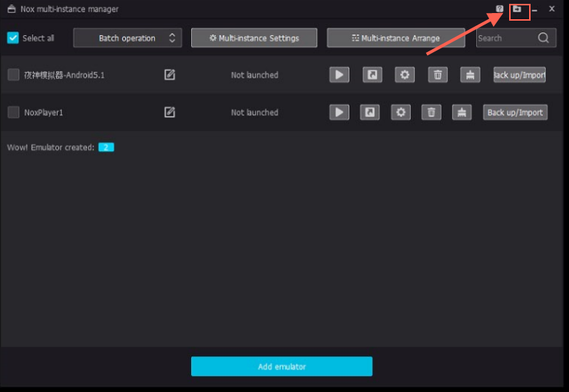Delete the 夜神模拟器-Android5.1 instance via trash icon
The width and height of the screenshot is (569, 392).
[x=438, y=74]
